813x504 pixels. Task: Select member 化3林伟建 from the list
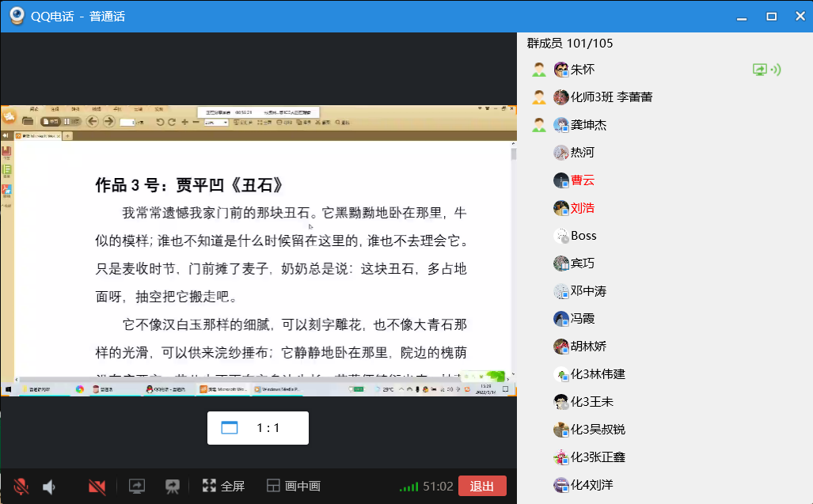(598, 374)
